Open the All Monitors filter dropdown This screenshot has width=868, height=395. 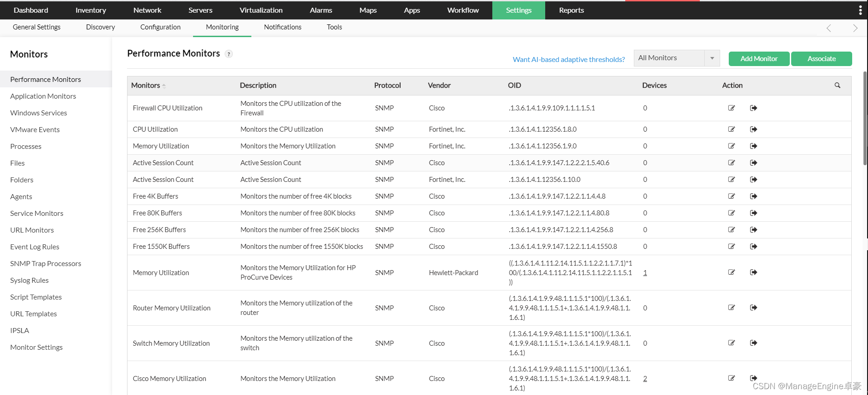point(677,58)
